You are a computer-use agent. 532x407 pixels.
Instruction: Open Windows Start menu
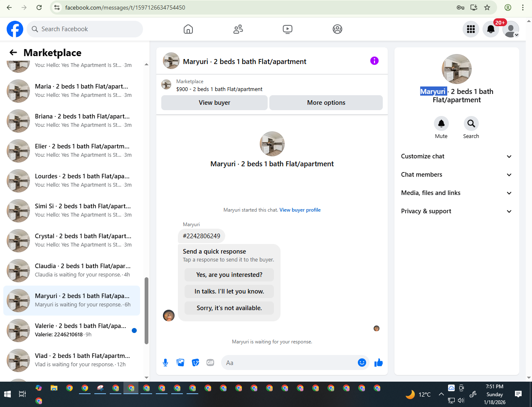7,394
